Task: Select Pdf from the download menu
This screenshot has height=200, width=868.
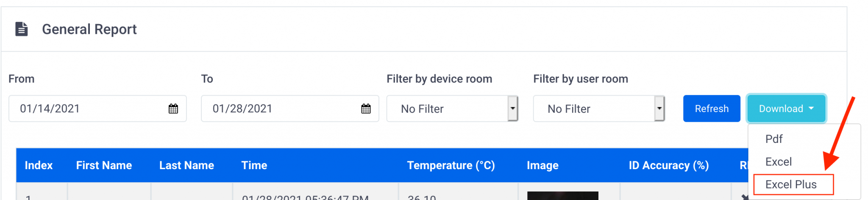Action: pos(774,139)
